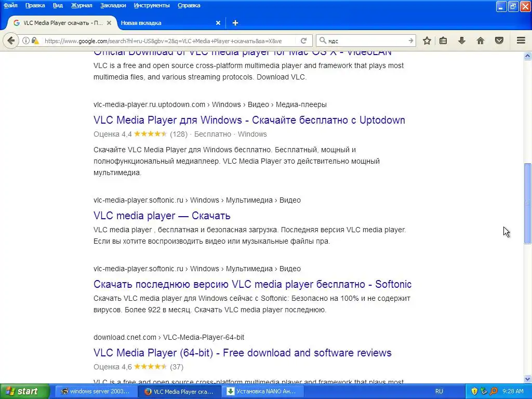Image resolution: width=532 pixels, height=399 pixels.
Task: Open VLC Media Player для Windows Uptodown link
Action: [x=249, y=120]
